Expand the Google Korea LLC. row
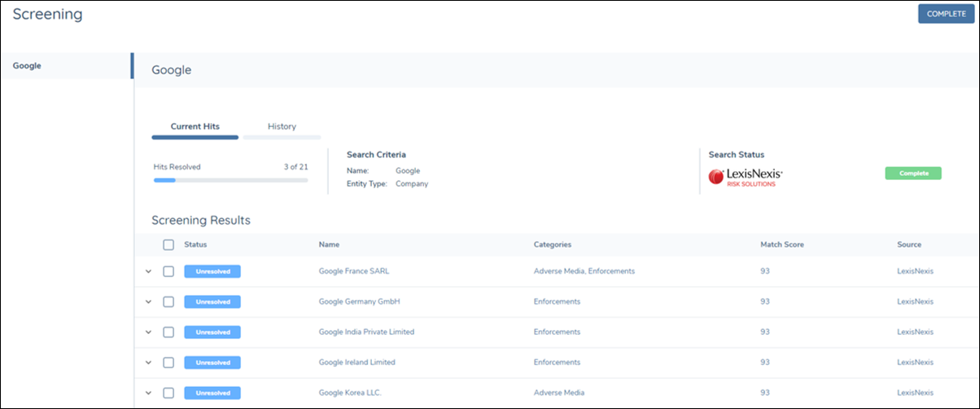 point(148,393)
